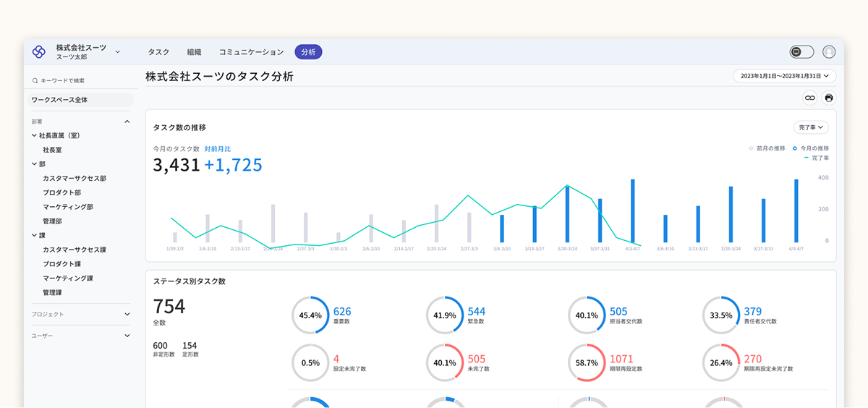Toggle 完了率 line in chart legend
This screenshot has height=408, width=868.
point(817,157)
